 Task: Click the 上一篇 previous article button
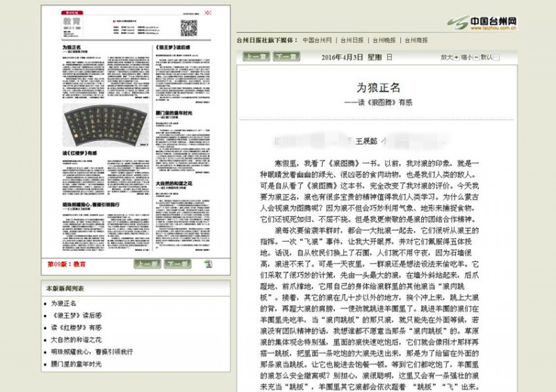click(256, 56)
